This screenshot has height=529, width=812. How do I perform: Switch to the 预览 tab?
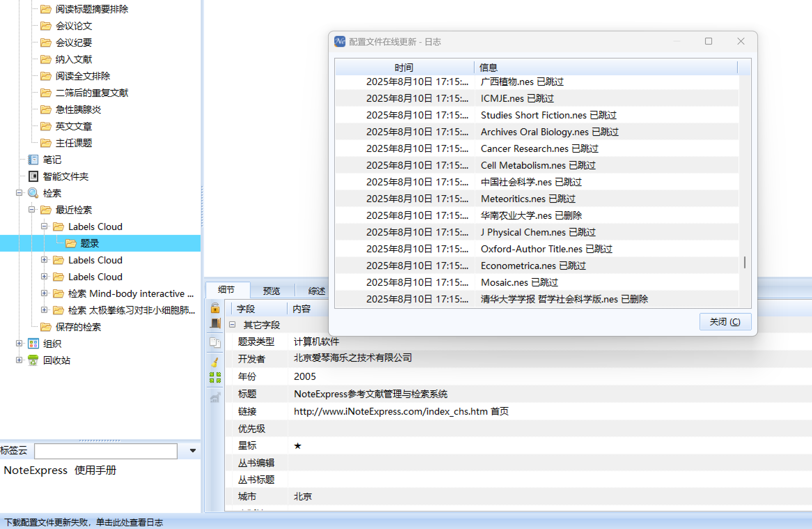coord(272,291)
